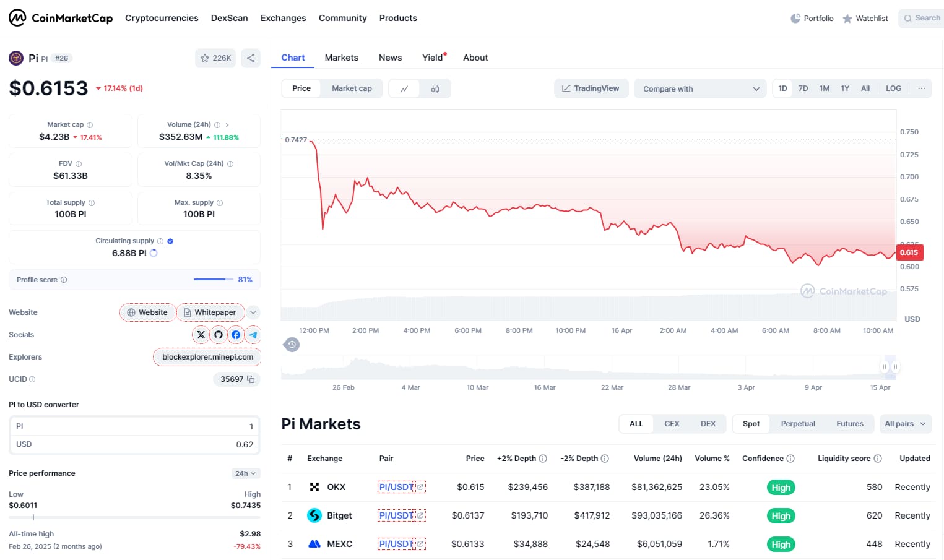Open blockexplorer.minepi.com explorer link
The height and width of the screenshot is (560, 944).
pos(207,357)
